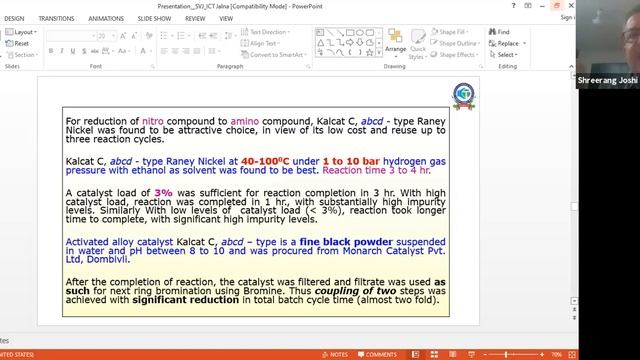
Task: Open the Arrange dropdown
Action: (395, 42)
